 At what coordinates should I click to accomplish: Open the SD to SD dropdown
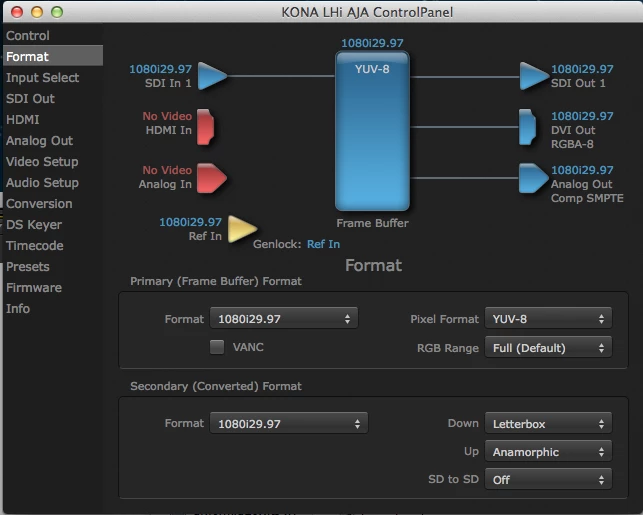[548, 479]
